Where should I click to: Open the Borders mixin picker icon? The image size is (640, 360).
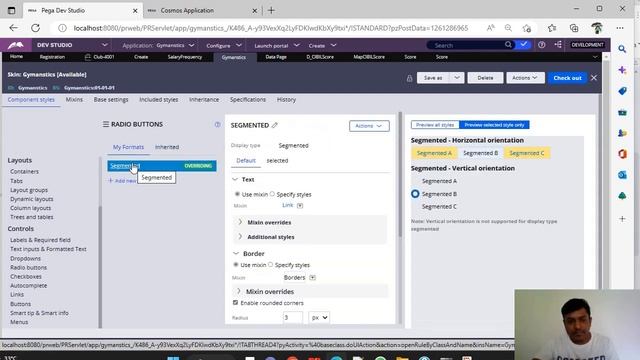[x=312, y=278]
